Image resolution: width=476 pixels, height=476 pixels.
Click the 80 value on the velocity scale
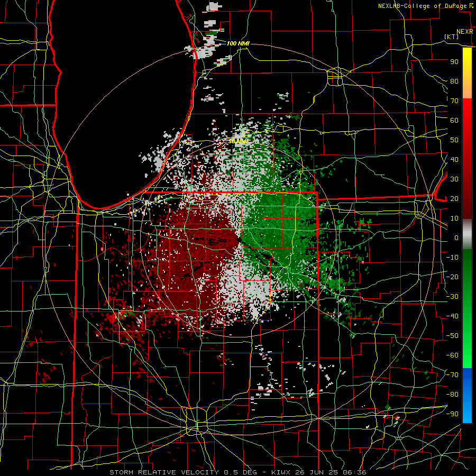454,81
